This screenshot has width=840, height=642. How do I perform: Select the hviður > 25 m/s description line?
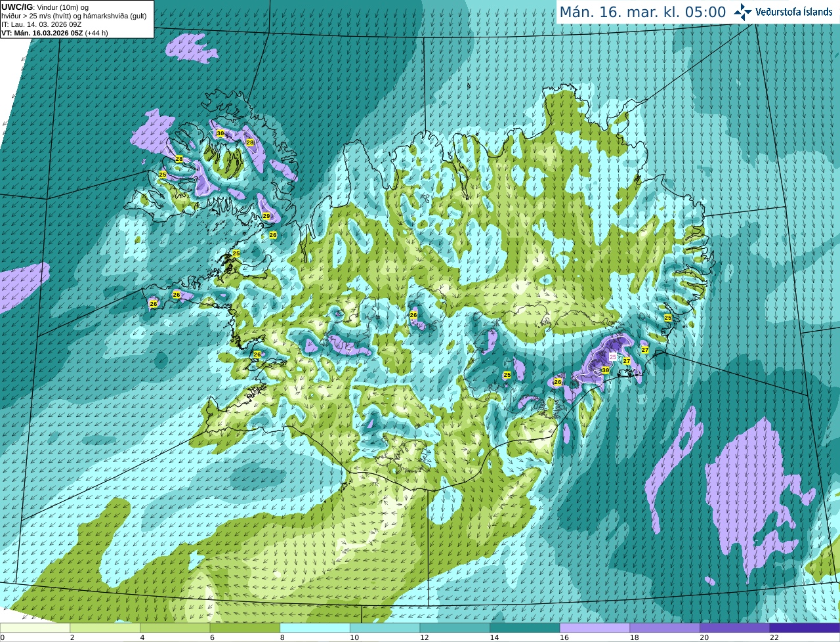73,16
